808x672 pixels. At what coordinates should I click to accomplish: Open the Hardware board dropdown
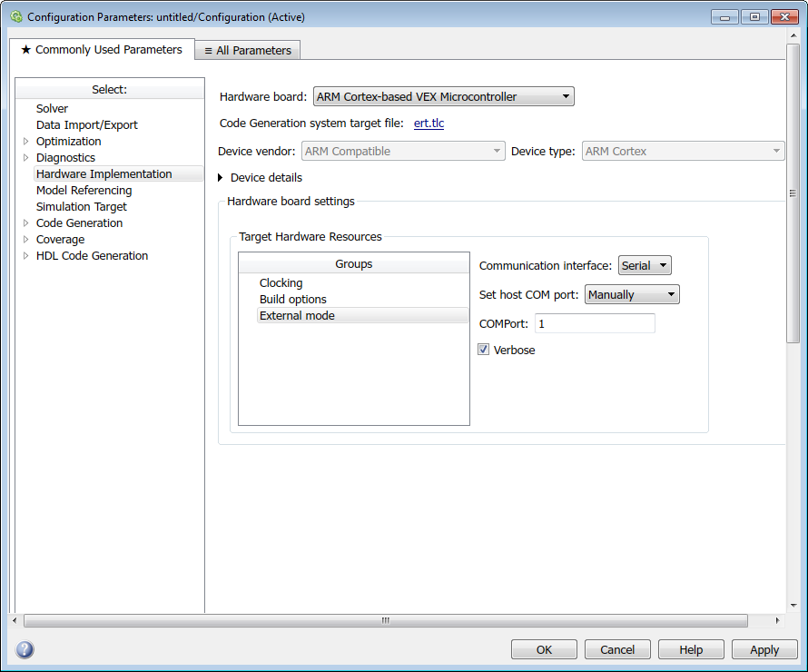pyautogui.click(x=443, y=96)
